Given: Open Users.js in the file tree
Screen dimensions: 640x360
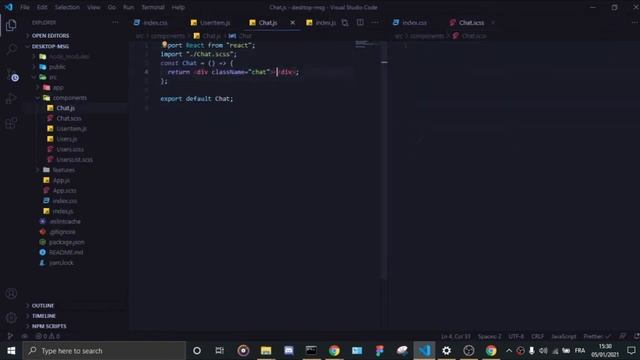Looking at the screenshot, I should coord(67,139).
